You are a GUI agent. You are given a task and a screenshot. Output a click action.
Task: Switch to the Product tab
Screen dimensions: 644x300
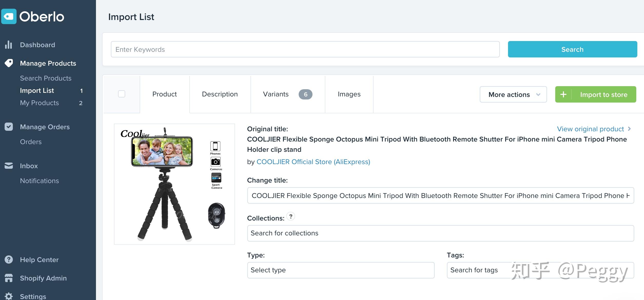(x=164, y=94)
